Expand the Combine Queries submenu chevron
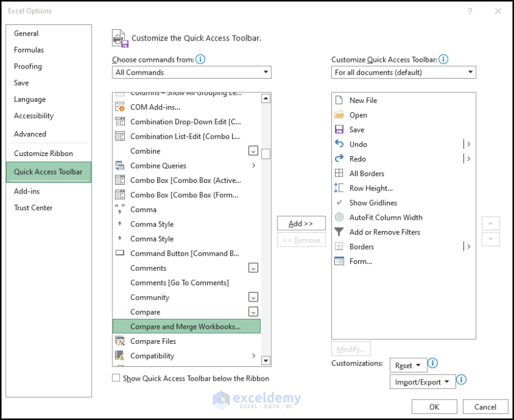Viewport: 514px width, 420px height. click(x=254, y=165)
